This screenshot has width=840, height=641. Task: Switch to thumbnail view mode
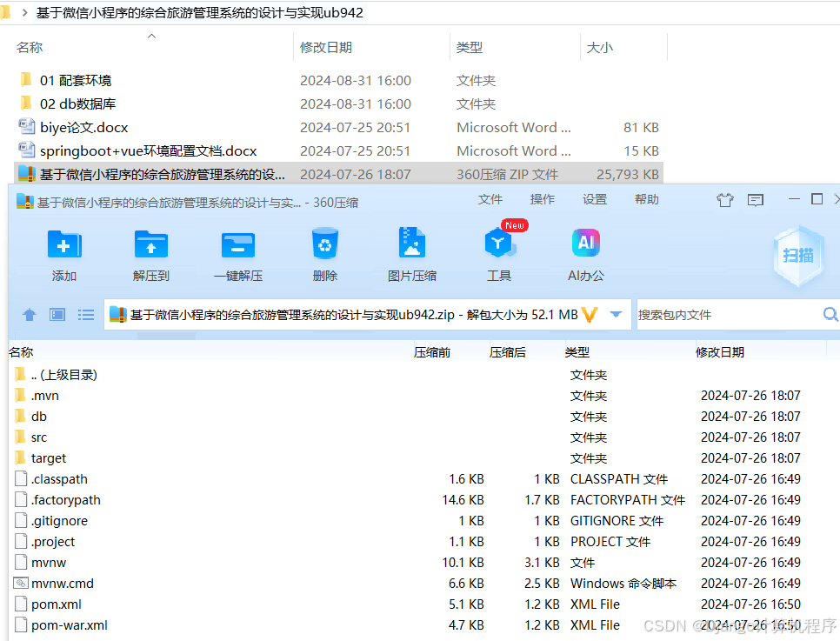pyautogui.click(x=56, y=315)
